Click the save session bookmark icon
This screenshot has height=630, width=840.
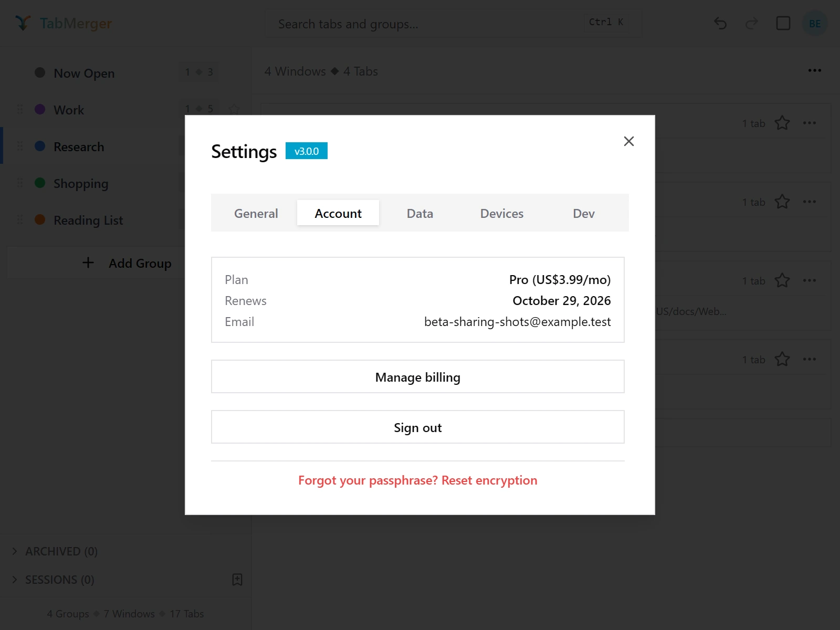[237, 580]
